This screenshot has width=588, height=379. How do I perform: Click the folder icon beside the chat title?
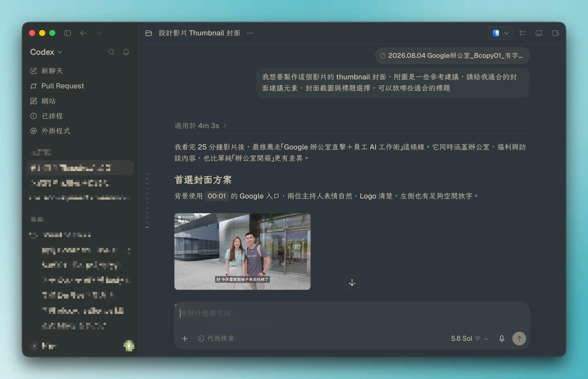click(x=149, y=33)
